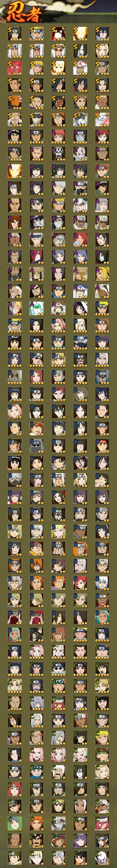
Task: Select the A-rank blazing orange flame portrait
Action: click(x=14, y=171)
